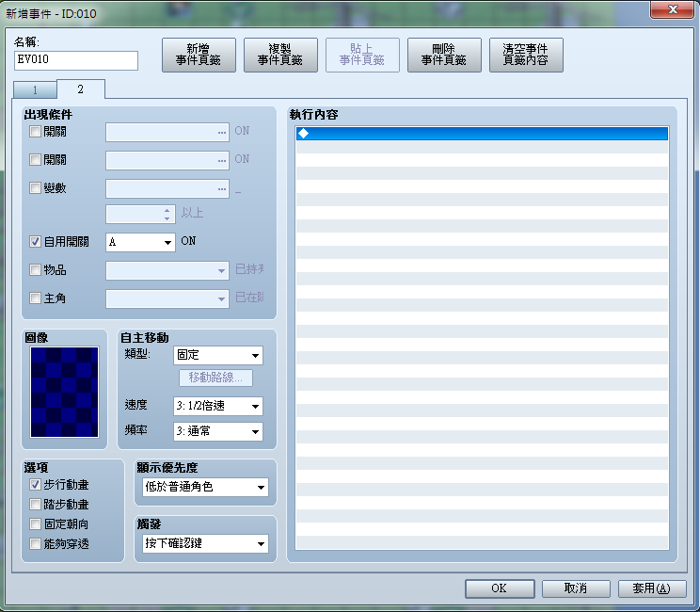The height and width of the screenshot is (612, 700).
Task: Open the 觸發 dropdown showing 按下確認鍵
Action: click(205, 543)
